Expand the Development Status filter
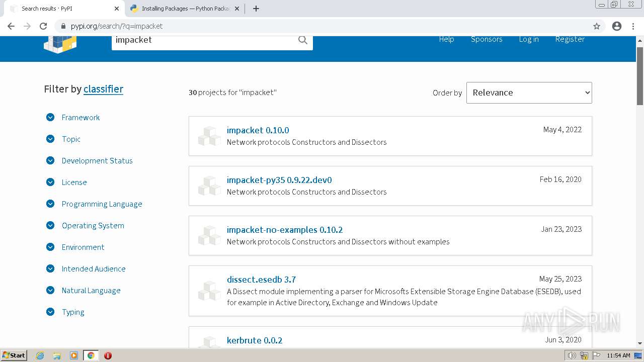The image size is (644, 362). coord(50,160)
